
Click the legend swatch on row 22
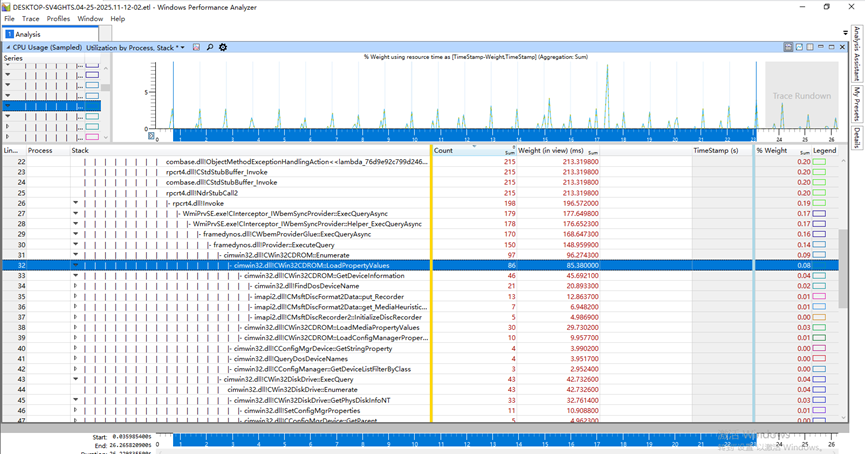[x=819, y=162]
